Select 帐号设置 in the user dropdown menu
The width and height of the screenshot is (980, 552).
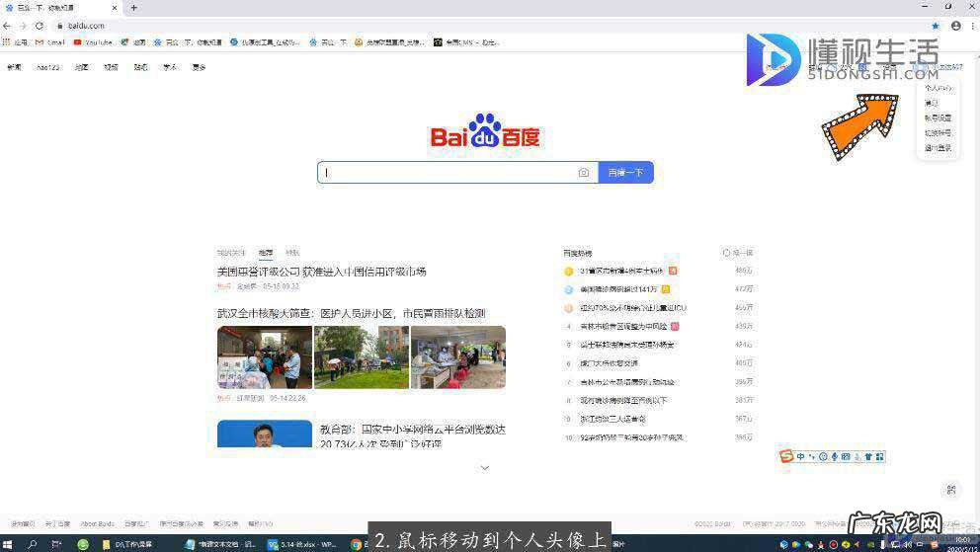(x=939, y=118)
